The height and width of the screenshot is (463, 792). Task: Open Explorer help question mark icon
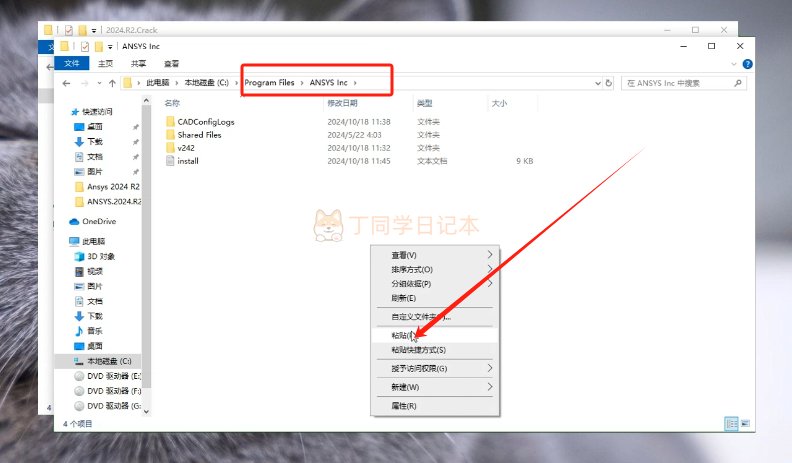click(747, 64)
